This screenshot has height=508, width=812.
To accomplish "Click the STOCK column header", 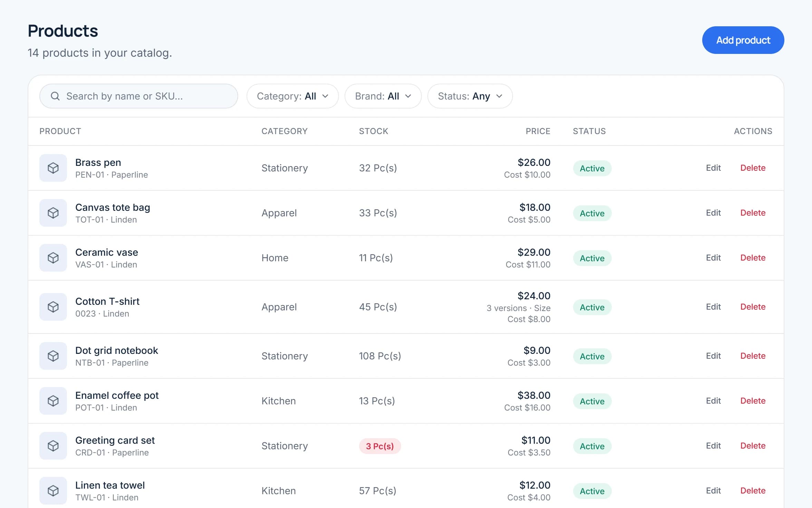I will 374,131.
